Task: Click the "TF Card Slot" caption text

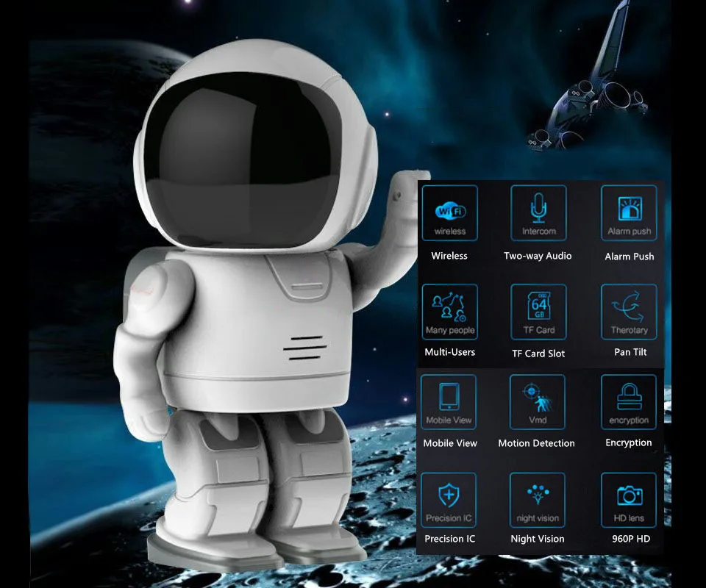Action: pyautogui.click(x=538, y=354)
